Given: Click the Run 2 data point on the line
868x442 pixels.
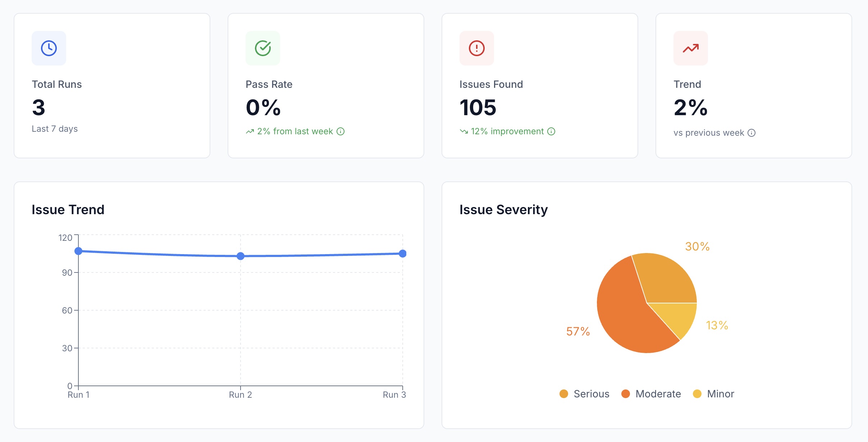Looking at the screenshot, I should 240,256.
